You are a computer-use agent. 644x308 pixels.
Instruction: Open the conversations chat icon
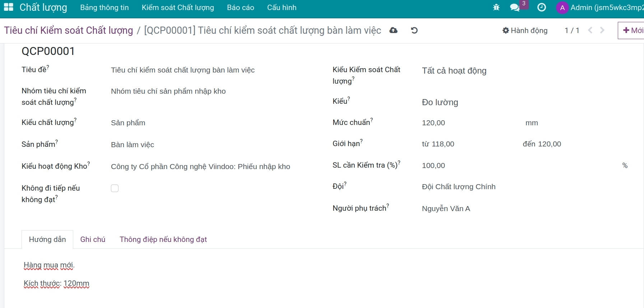click(x=515, y=8)
